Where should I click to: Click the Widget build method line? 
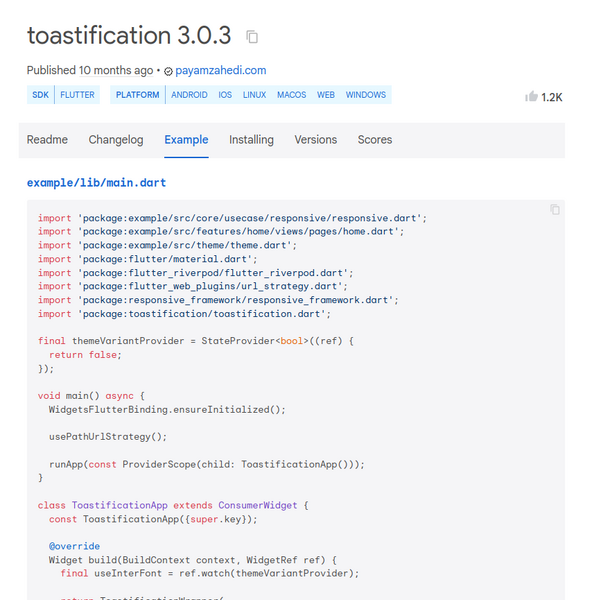pyautogui.click(x=193, y=560)
